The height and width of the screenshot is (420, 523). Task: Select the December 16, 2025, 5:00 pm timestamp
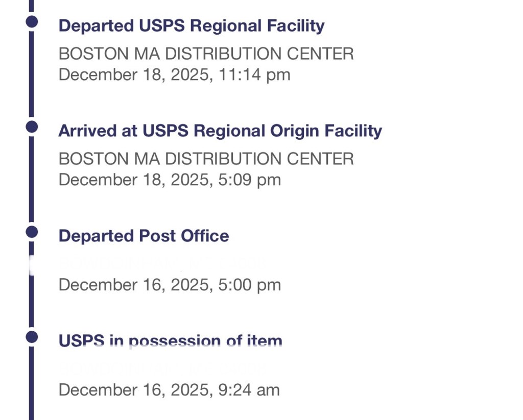click(170, 285)
